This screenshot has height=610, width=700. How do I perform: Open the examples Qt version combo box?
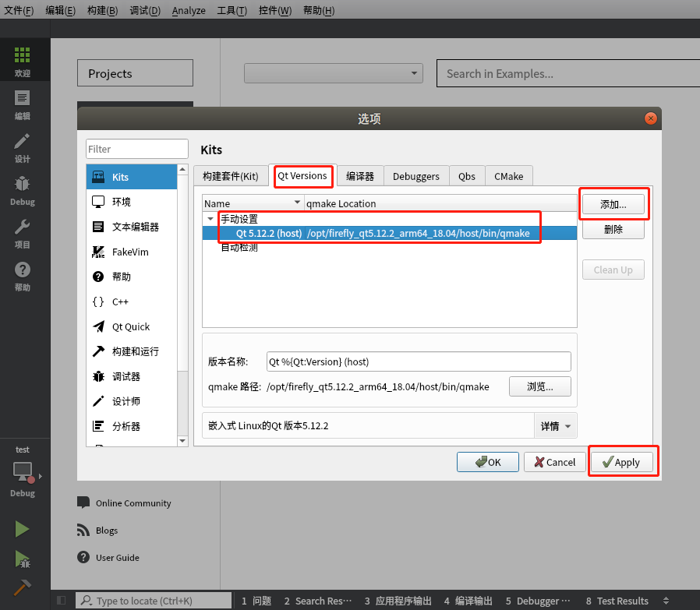pyautogui.click(x=334, y=73)
